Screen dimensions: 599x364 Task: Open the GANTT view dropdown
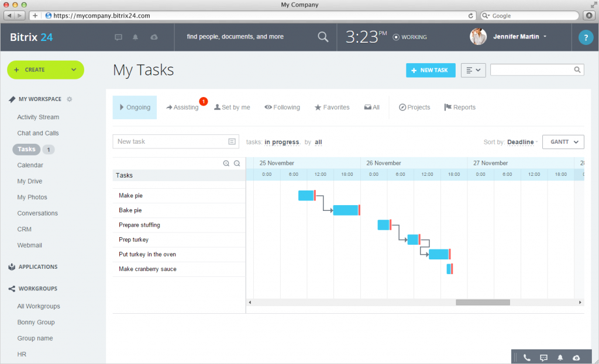click(563, 142)
